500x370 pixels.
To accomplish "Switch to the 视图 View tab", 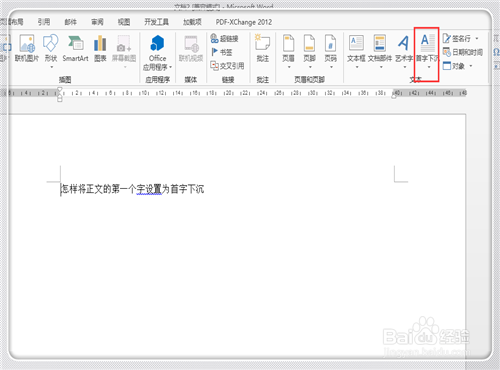I will click(x=124, y=22).
